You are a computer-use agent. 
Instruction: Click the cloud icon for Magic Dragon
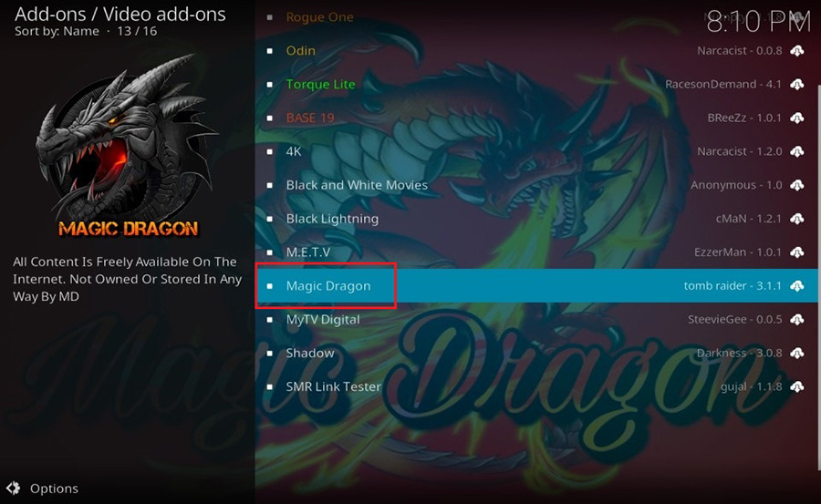click(797, 286)
